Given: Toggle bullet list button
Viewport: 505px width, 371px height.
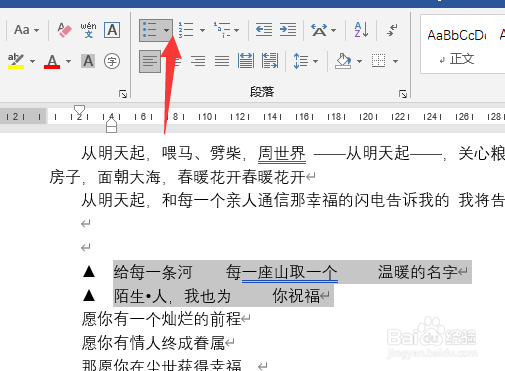Looking at the screenshot, I should tap(150, 30).
